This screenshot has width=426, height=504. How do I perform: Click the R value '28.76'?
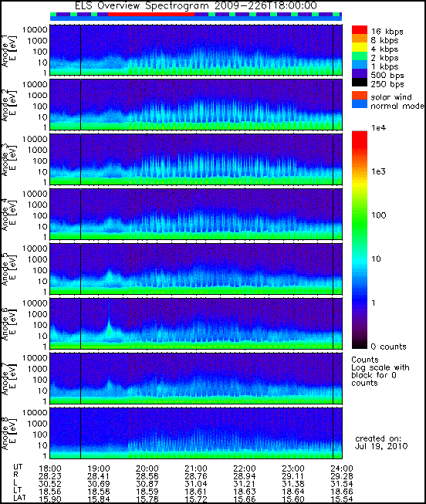tap(196, 476)
